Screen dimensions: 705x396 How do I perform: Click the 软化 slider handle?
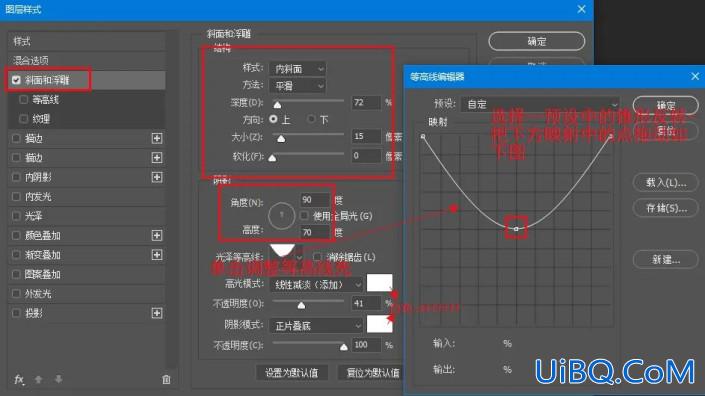[272, 158]
